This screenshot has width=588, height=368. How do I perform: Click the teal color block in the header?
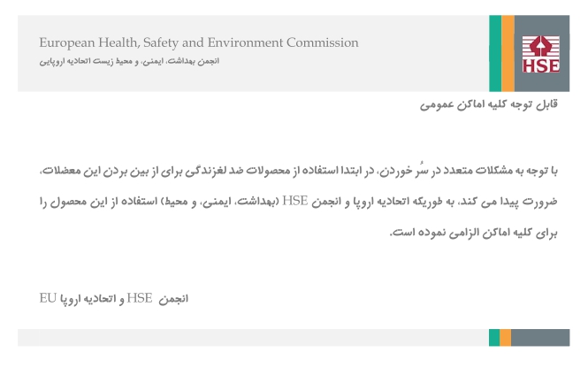click(495, 52)
